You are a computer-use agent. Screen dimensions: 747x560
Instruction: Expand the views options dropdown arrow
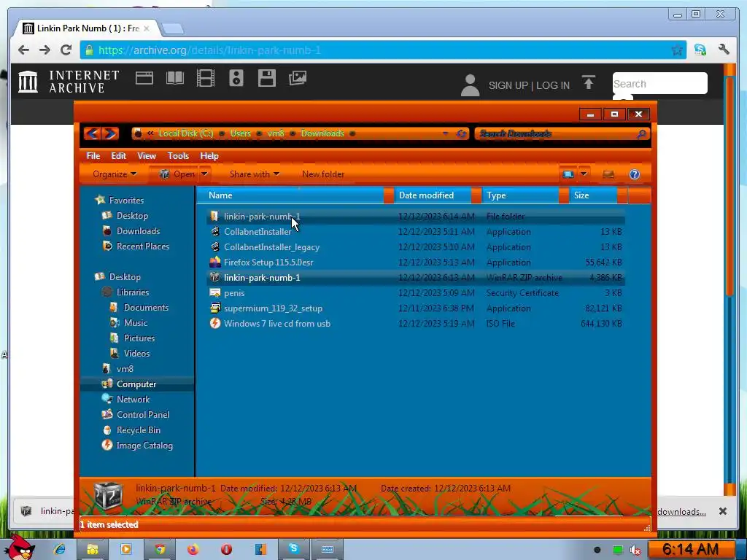point(584,174)
